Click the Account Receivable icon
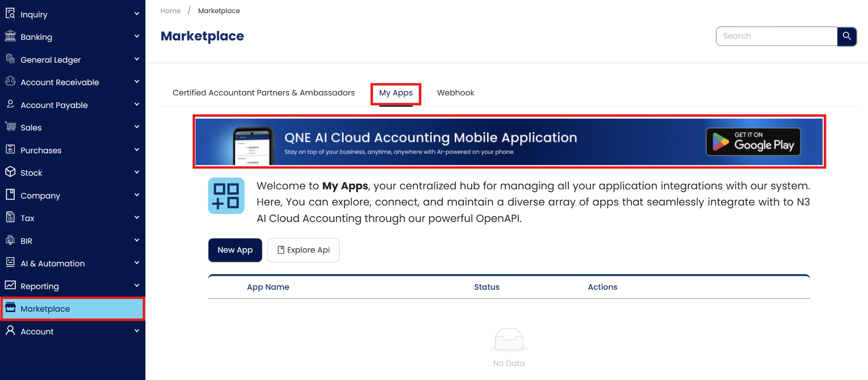 click(10, 81)
